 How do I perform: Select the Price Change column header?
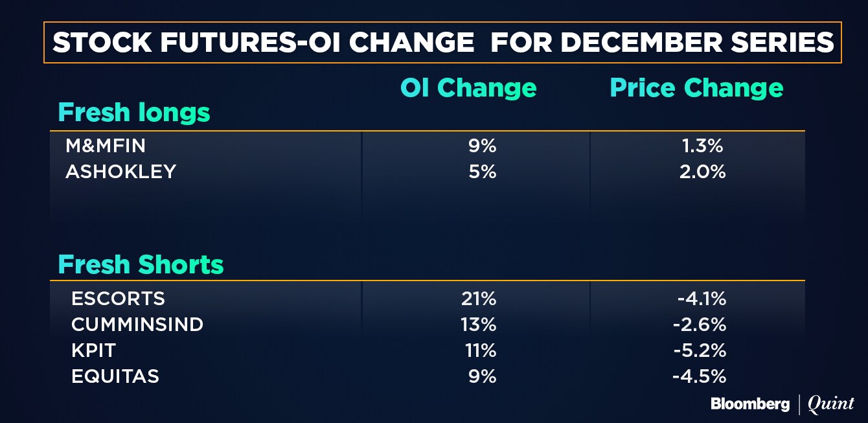click(696, 88)
